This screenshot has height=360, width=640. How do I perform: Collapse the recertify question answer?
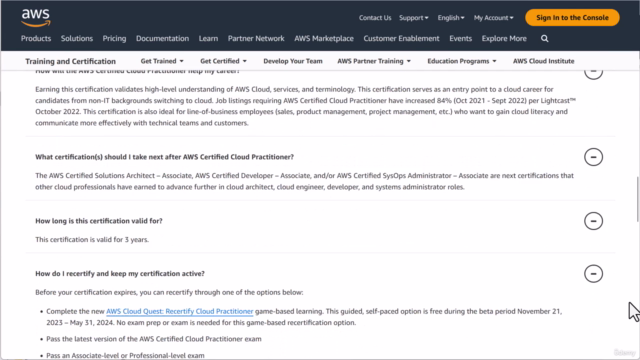(593, 273)
